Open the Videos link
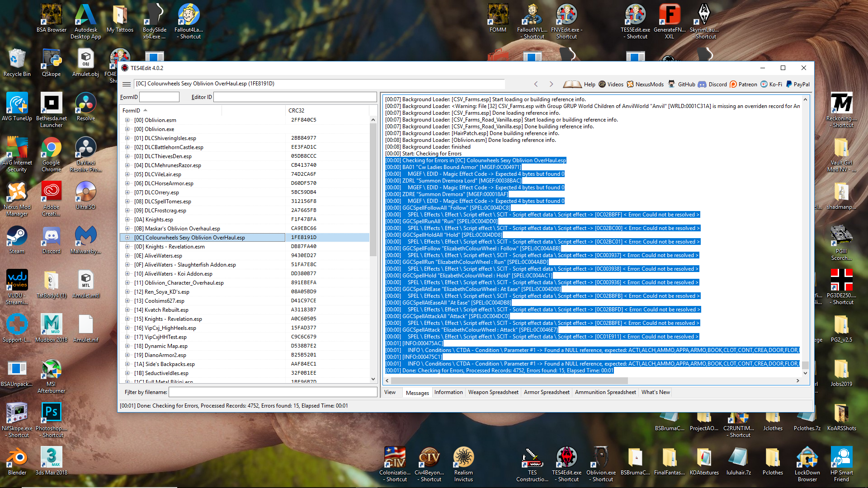The width and height of the screenshot is (868, 488). [611, 84]
